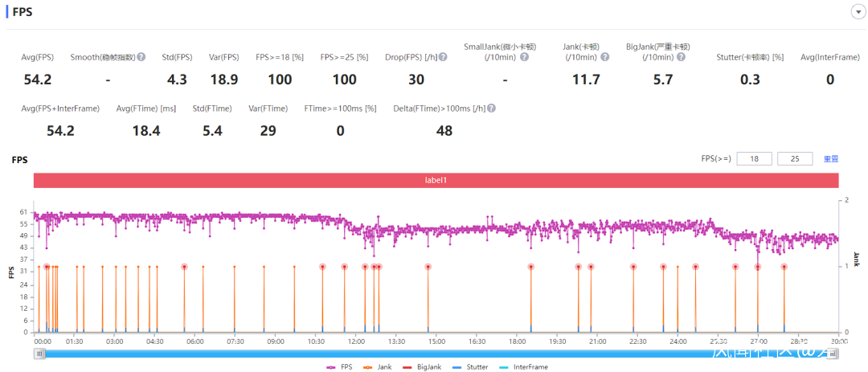Click the Avg(InterFrame) label
868x372 pixels.
(x=830, y=57)
